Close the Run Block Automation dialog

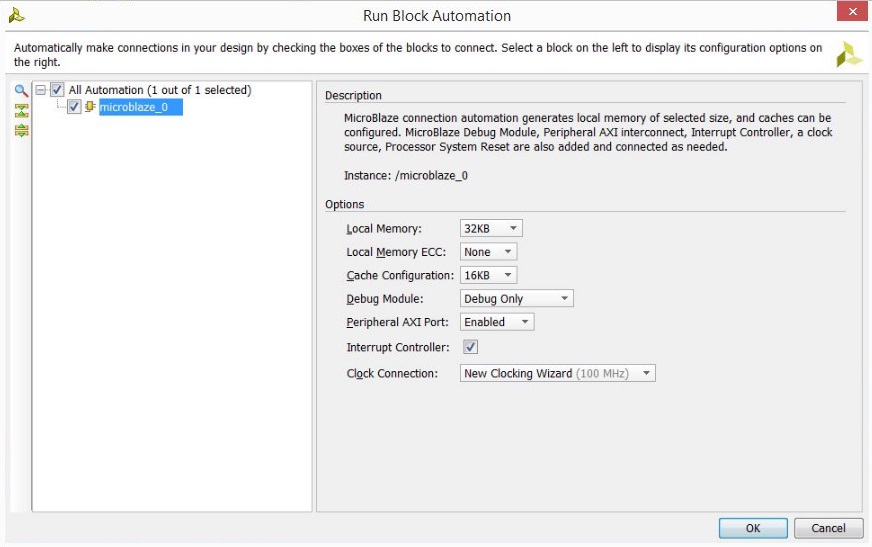tap(853, 11)
